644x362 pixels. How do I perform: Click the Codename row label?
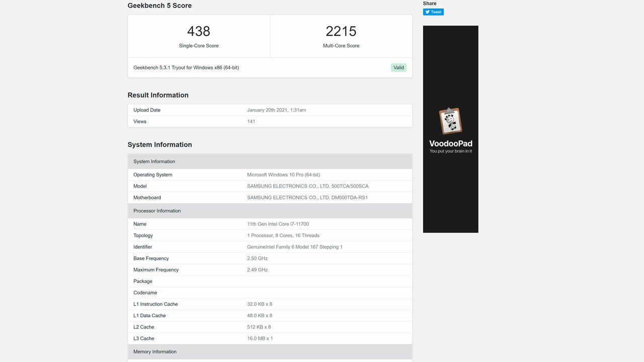pyautogui.click(x=145, y=293)
